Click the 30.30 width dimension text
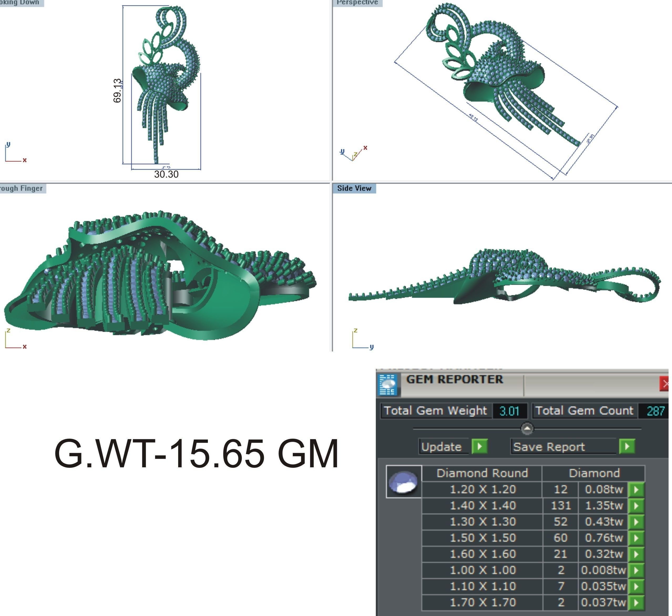672x616 pixels. (x=166, y=174)
